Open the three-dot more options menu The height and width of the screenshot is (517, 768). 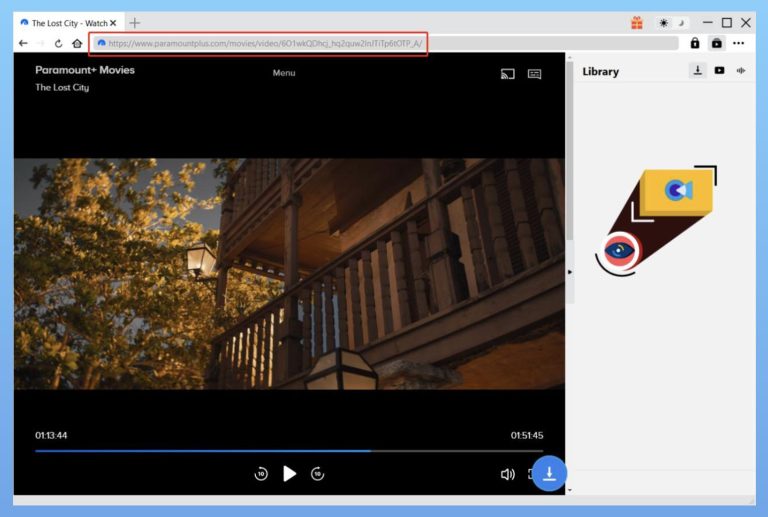739,43
